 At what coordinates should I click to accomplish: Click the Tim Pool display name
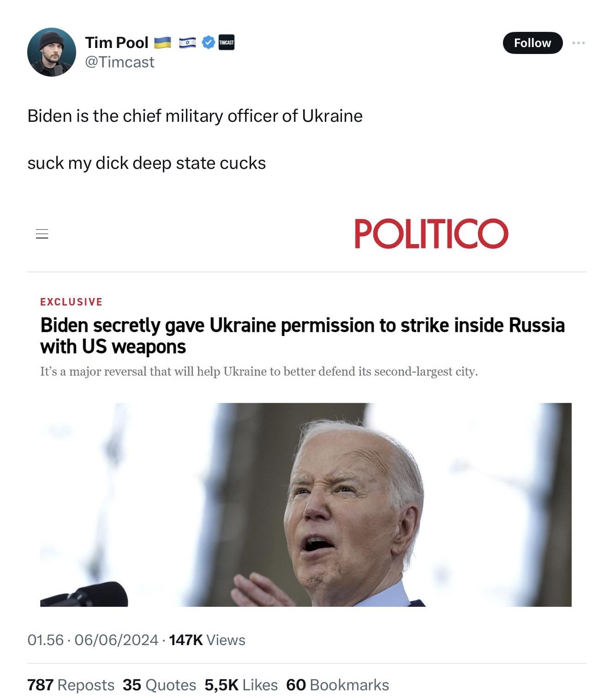point(117,42)
